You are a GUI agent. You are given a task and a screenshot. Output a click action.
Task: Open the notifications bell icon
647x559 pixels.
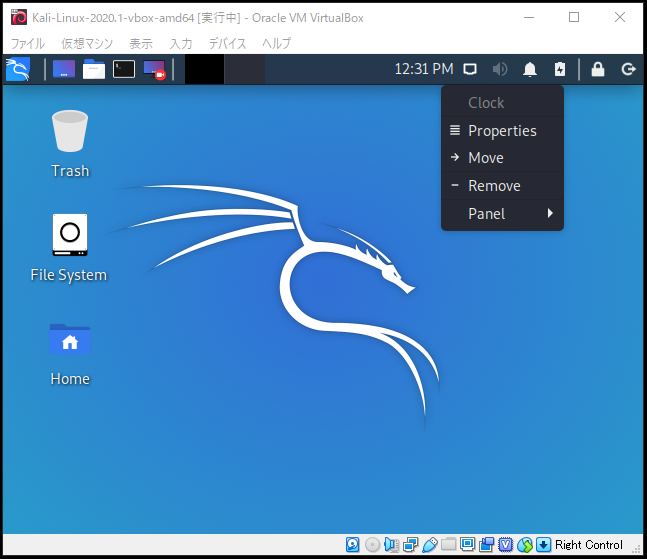530,69
